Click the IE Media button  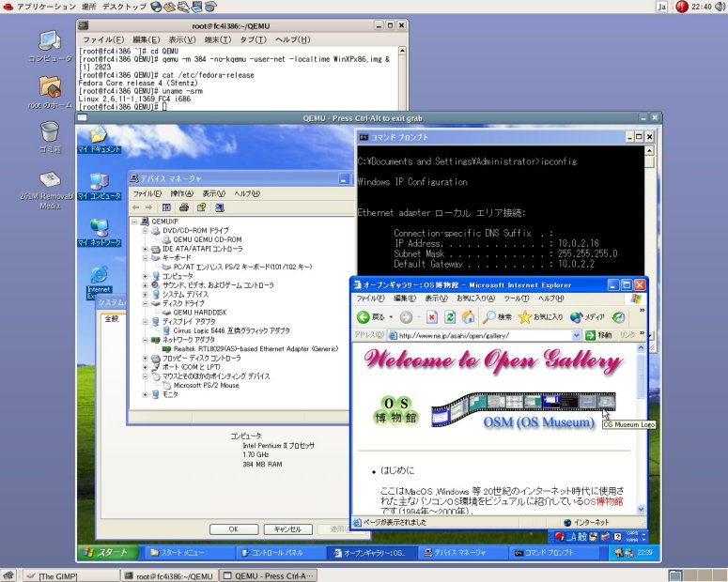tap(588, 317)
